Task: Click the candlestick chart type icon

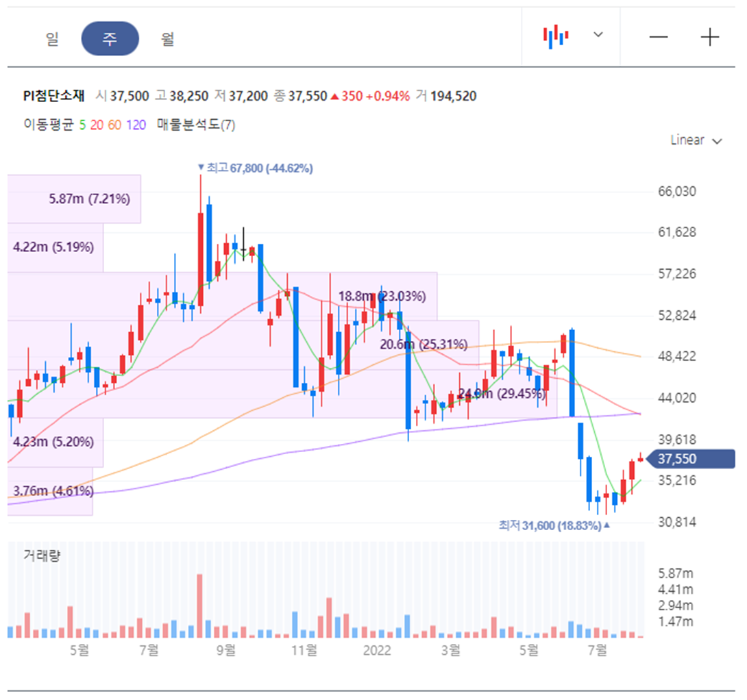Action: click(556, 37)
